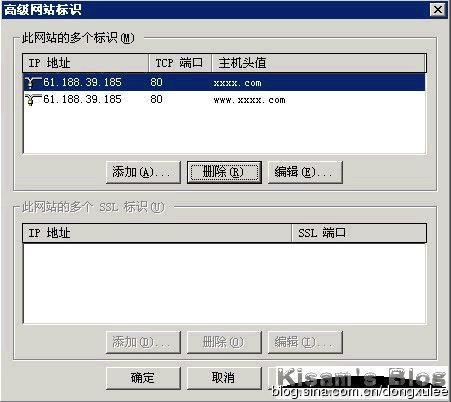The image size is (451, 402).
Task: Click the IP 61.188.39.185 in the highlighted row
Action: (x=82, y=82)
